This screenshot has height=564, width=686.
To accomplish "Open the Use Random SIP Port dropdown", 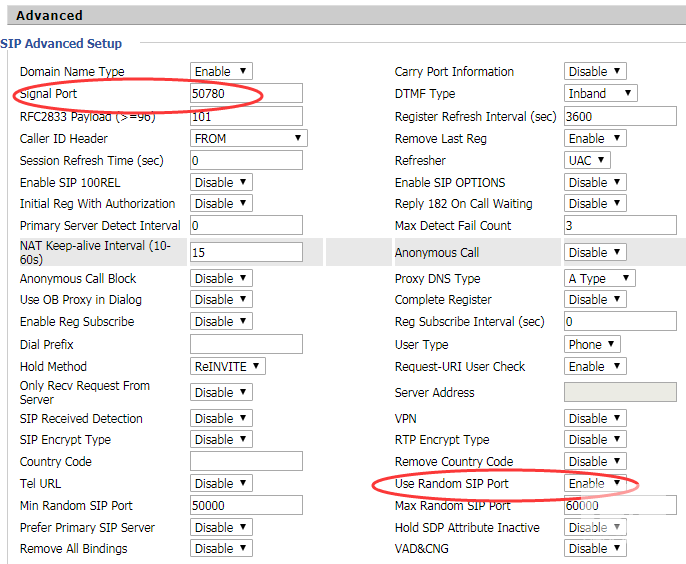I will 595,484.
